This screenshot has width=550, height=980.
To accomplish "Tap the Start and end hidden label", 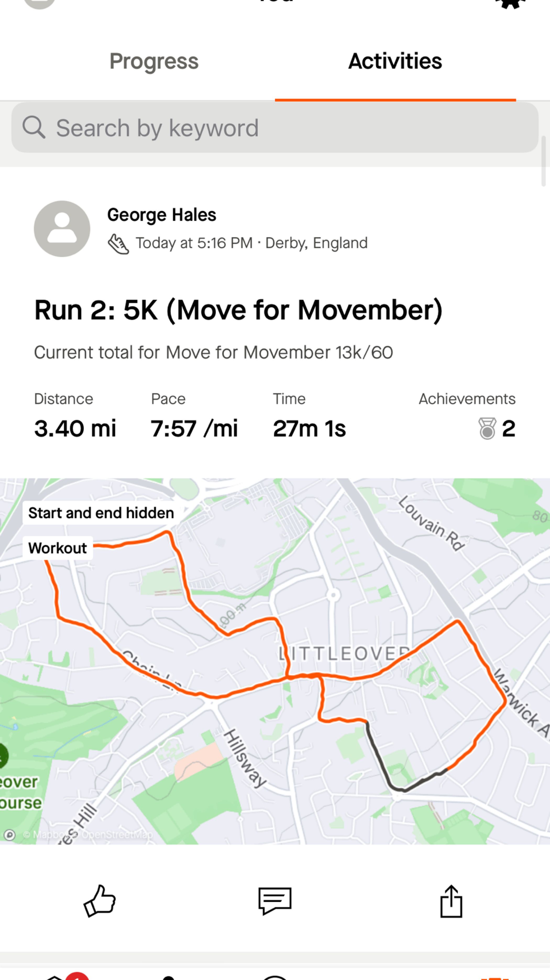I will tap(101, 513).
